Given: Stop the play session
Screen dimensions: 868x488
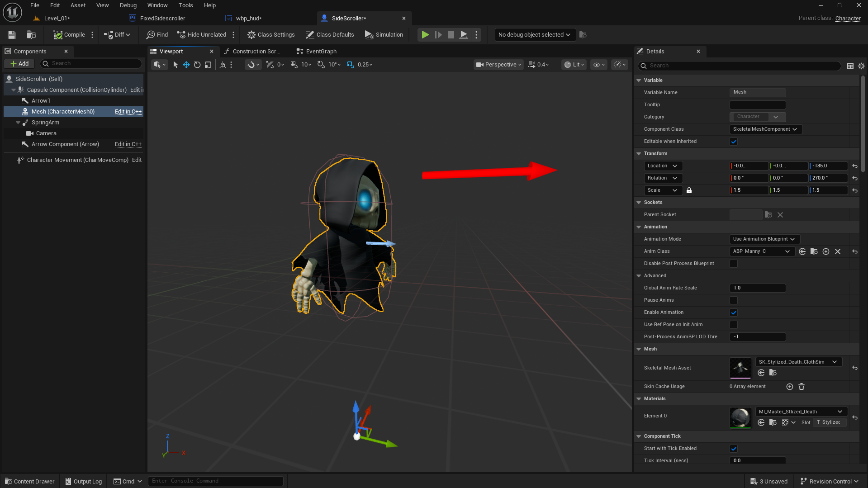Looking at the screenshot, I should 451,35.
